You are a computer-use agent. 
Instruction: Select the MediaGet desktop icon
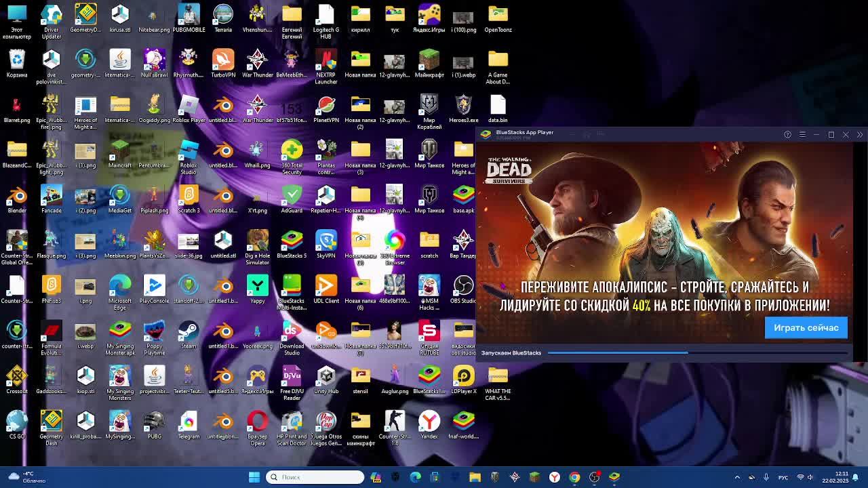click(120, 199)
